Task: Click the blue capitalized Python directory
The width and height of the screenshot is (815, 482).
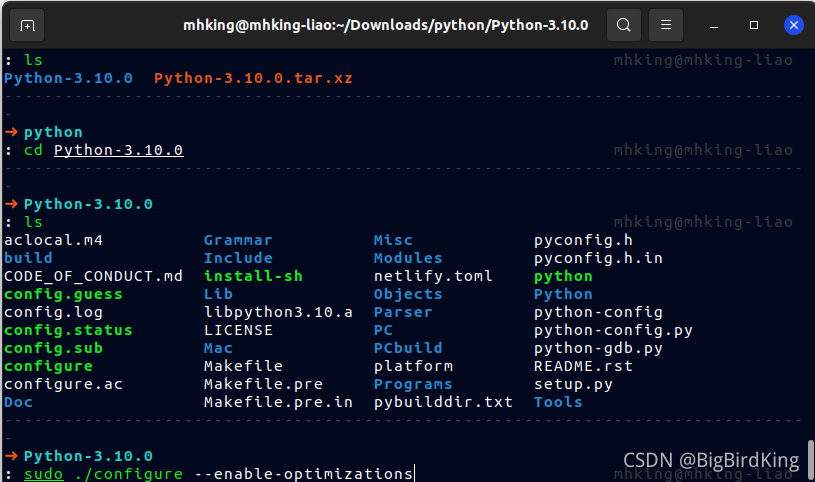Action: 563,294
